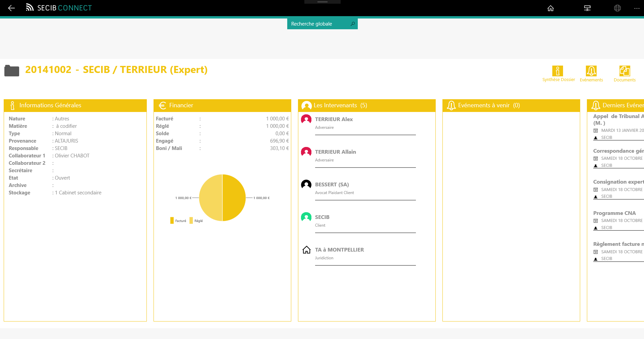Viewport: 644px width, 339px height.
Task: Open the Evénements label link
Action: click(591, 80)
